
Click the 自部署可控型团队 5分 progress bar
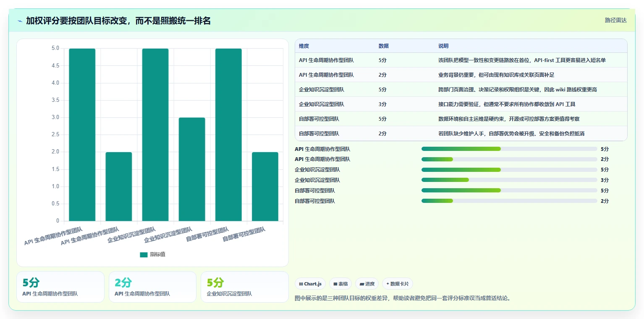coord(509,190)
